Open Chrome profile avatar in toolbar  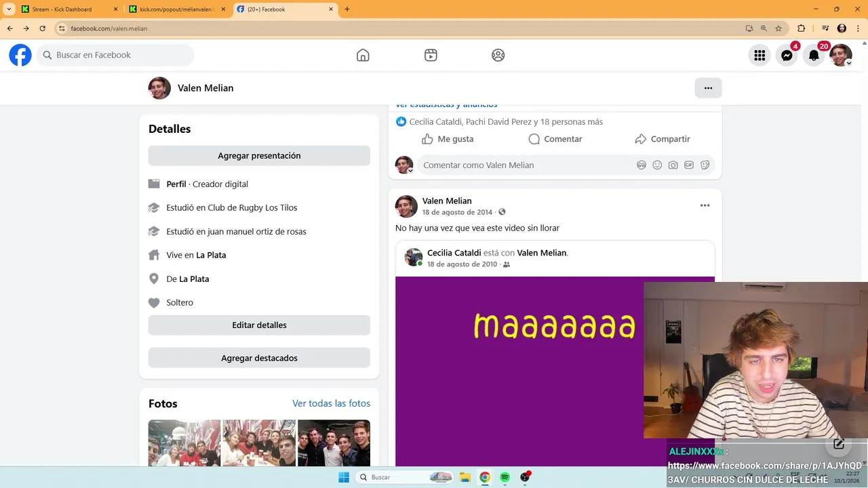842,28
